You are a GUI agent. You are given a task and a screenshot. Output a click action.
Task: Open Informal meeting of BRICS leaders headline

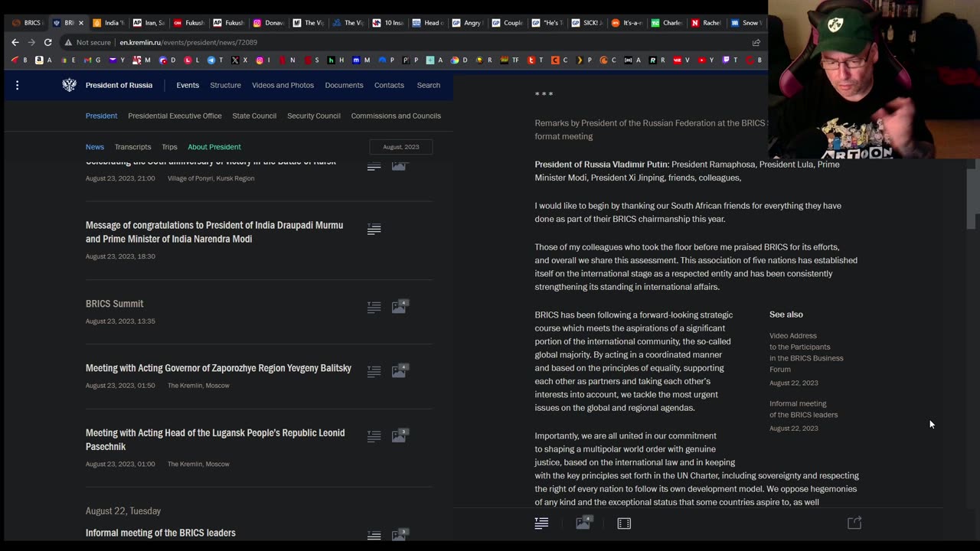click(161, 533)
